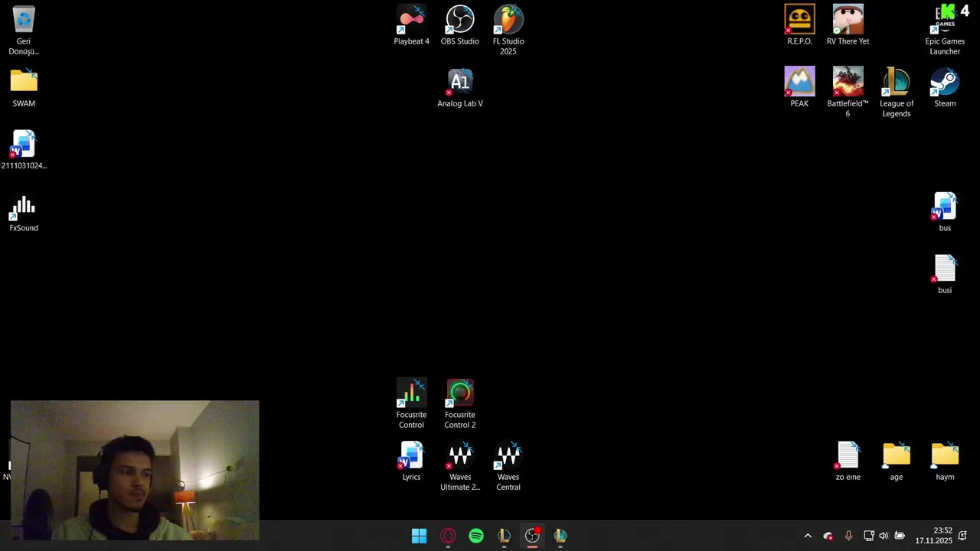The width and height of the screenshot is (980, 551).
Task: Open Epic Games Launcher shortcut
Action: point(945,31)
